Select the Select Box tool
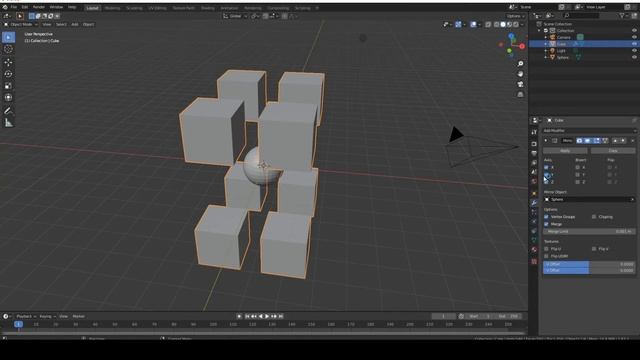The height and width of the screenshot is (360, 640). coord(8,37)
